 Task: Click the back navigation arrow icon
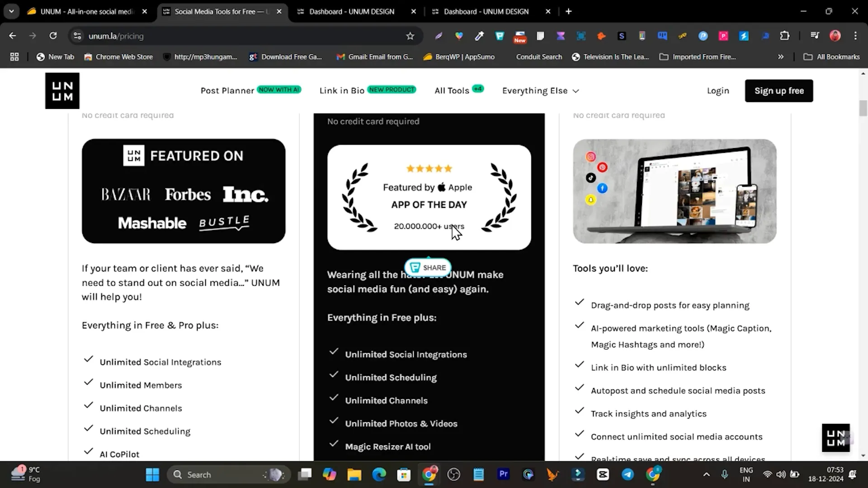(x=13, y=36)
